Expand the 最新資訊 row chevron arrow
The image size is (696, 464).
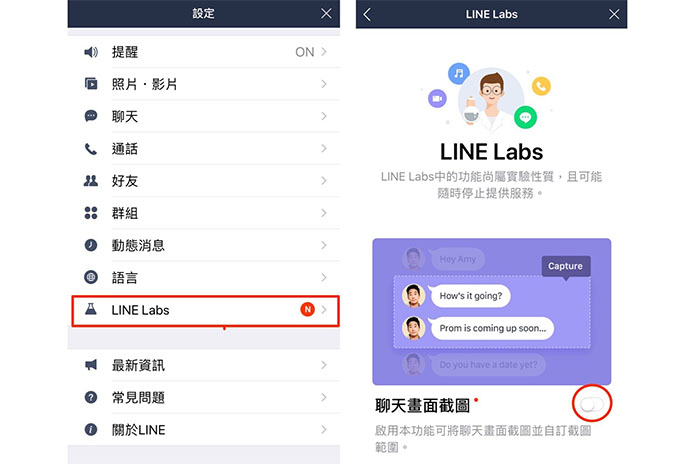pyautogui.click(x=324, y=365)
